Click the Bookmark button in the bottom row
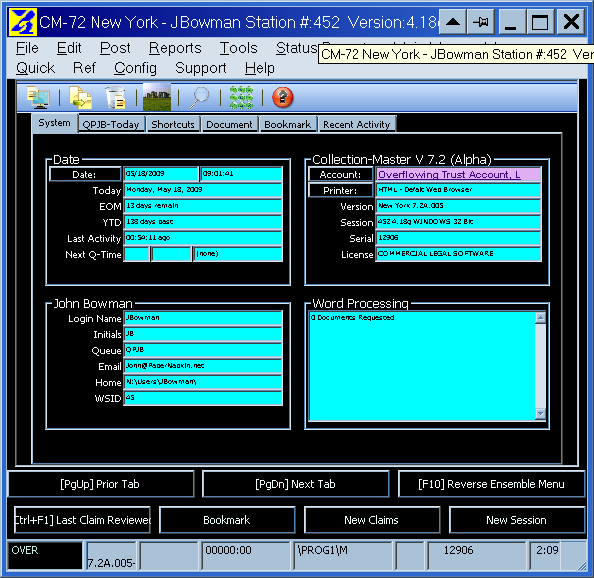This screenshot has width=594, height=578. coord(227,520)
